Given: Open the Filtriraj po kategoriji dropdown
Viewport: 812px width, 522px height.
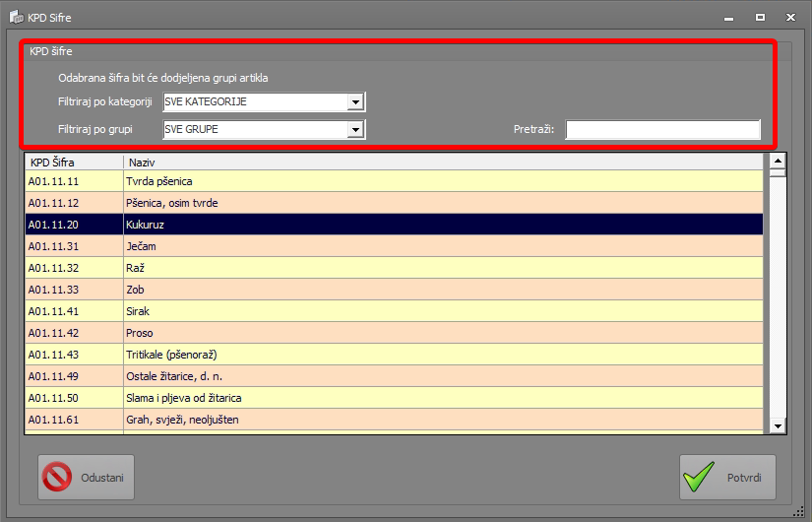Looking at the screenshot, I should 355,102.
